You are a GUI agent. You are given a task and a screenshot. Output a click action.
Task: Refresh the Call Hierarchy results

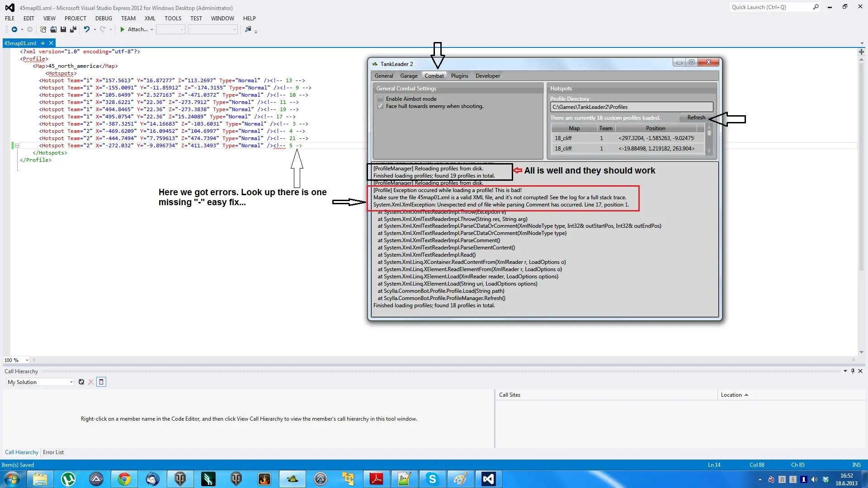[x=81, y=382]
